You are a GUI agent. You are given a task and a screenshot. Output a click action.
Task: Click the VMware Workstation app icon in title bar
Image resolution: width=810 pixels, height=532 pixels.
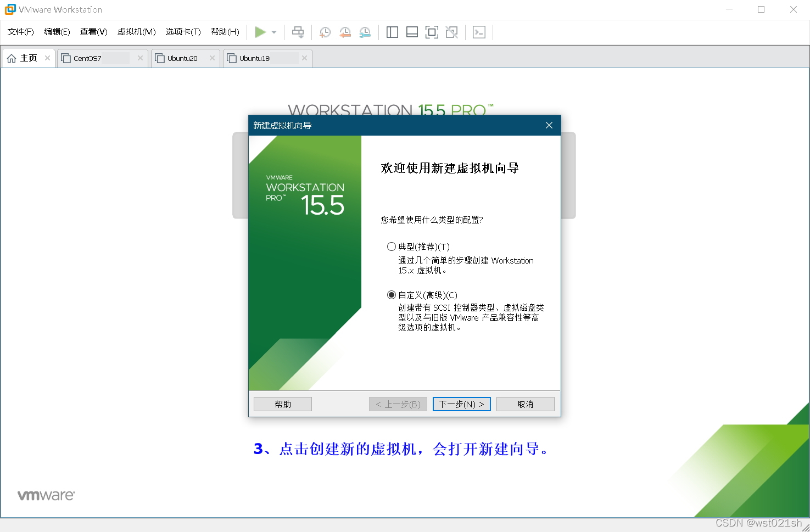10,9
